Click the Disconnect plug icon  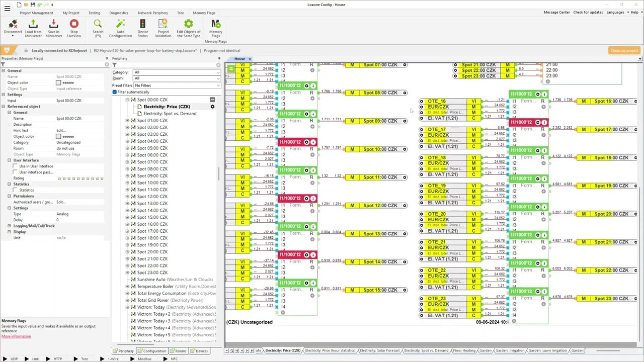13,24
